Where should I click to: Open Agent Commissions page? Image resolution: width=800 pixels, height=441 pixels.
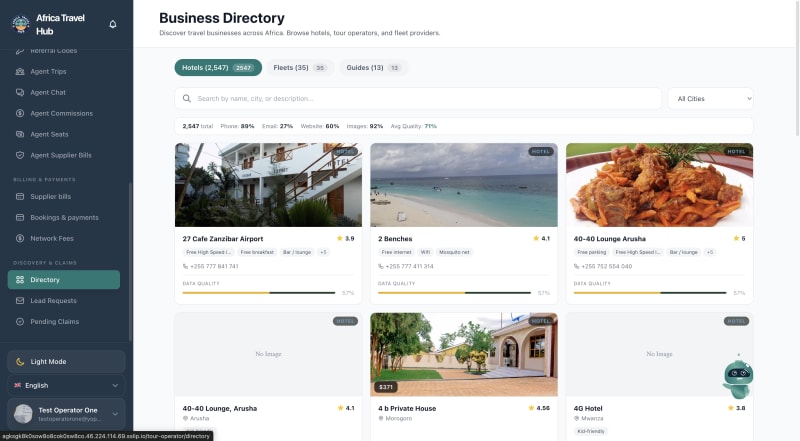64,113
